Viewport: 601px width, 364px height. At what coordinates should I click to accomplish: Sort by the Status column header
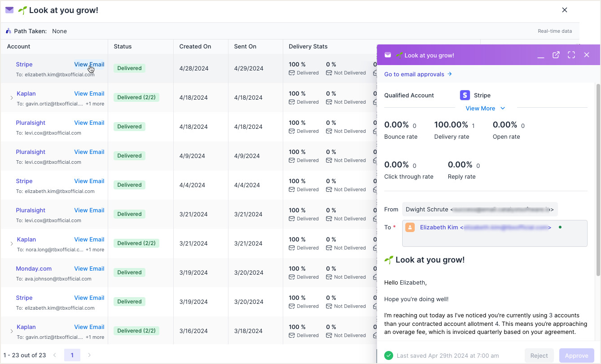tap(123, 47)
